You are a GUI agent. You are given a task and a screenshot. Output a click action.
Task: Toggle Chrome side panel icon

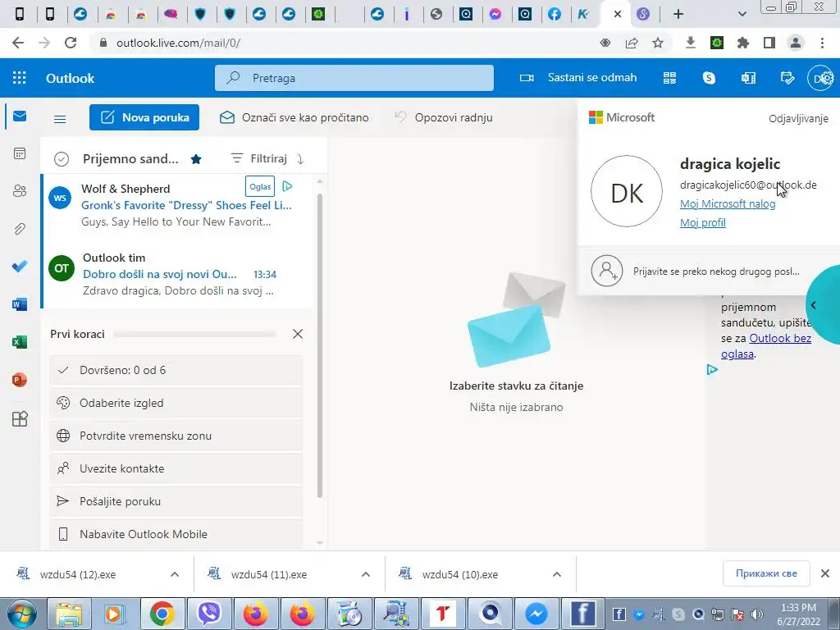tap(769, 43)
